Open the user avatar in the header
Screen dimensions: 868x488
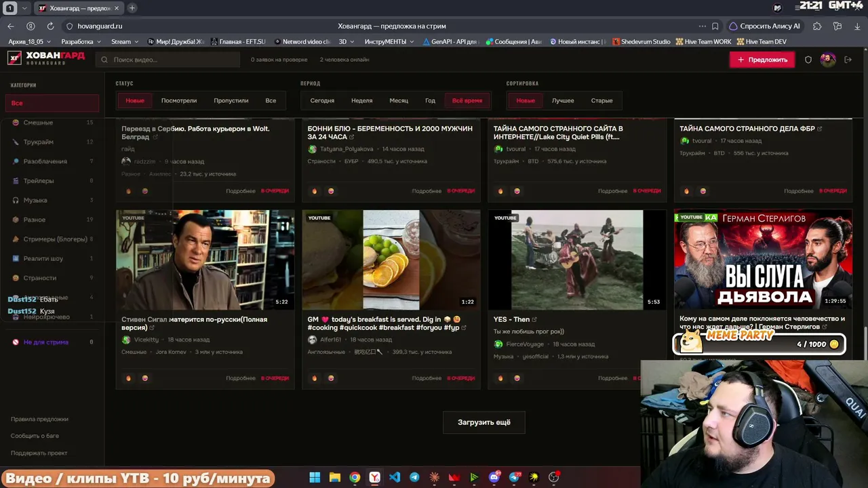[x=827, y=60]
